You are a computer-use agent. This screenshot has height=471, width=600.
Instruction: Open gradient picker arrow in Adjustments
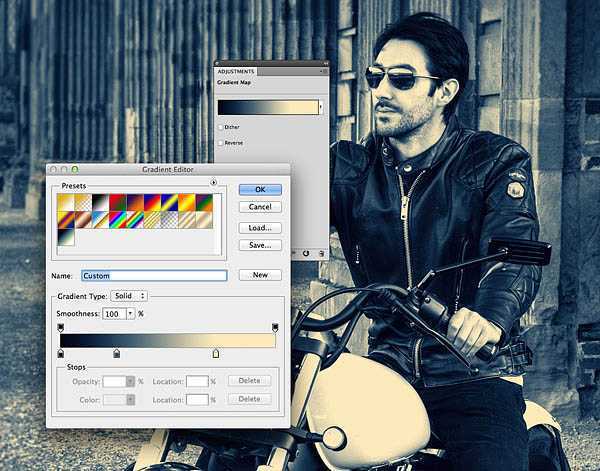point(321,107)
